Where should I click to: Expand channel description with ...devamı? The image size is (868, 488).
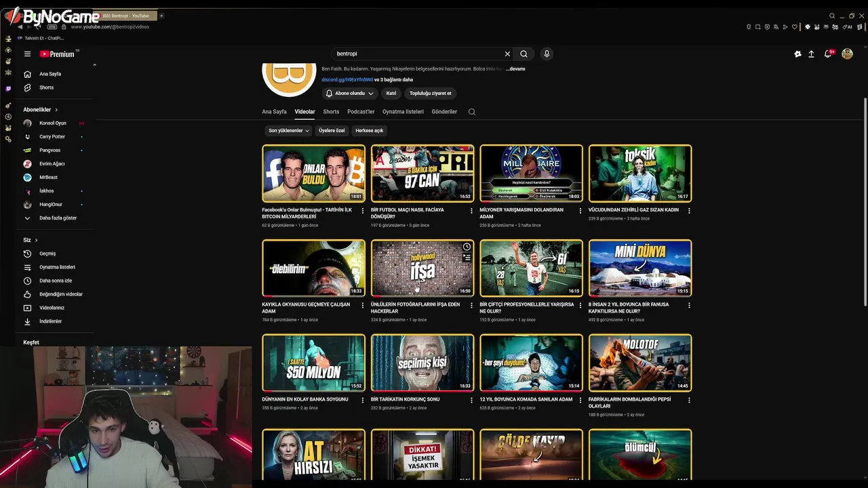tap(515, 69)
